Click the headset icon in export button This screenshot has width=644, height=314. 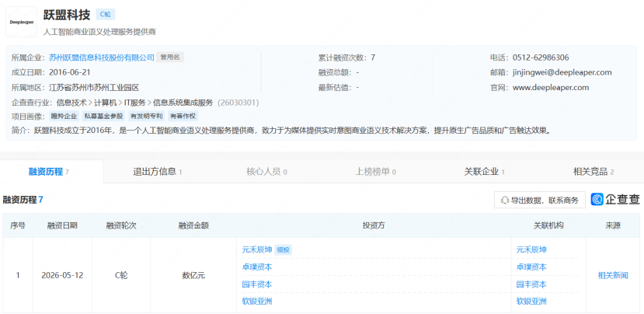pos(505,201)
